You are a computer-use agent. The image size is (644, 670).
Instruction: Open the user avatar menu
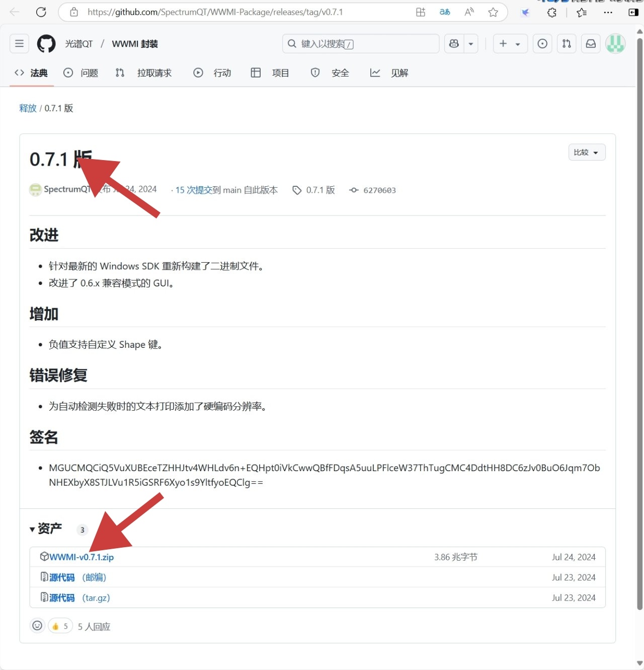(x=615, y=44)
